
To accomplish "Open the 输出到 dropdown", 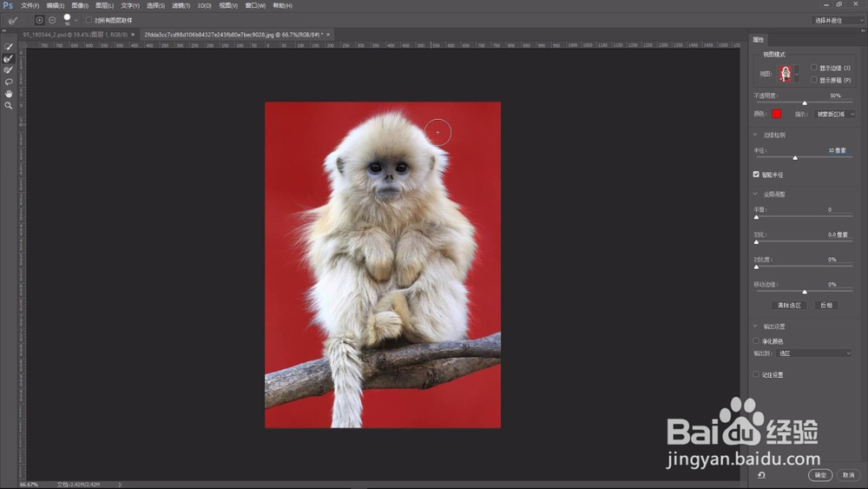I will (814, 354).
